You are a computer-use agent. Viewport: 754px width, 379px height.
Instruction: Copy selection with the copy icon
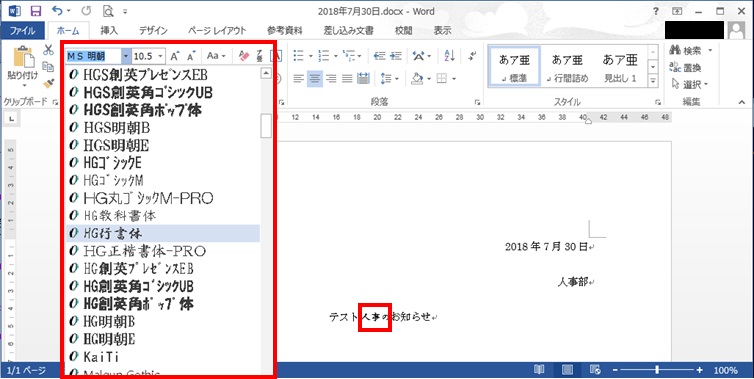(x=48, y=67)
